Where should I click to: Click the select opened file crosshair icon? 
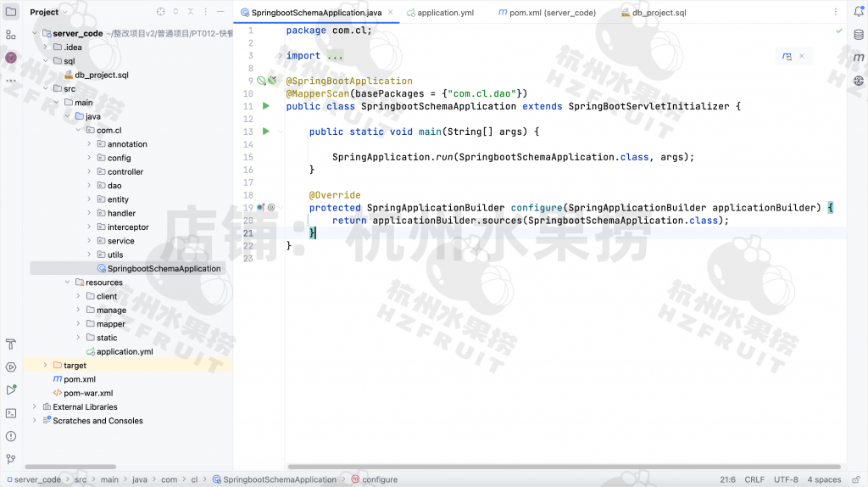161,12
